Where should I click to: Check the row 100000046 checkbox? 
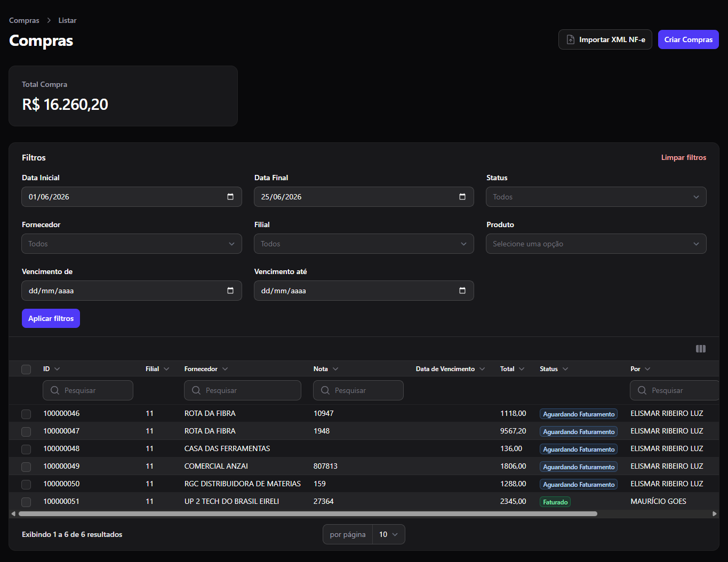(26, 414)
